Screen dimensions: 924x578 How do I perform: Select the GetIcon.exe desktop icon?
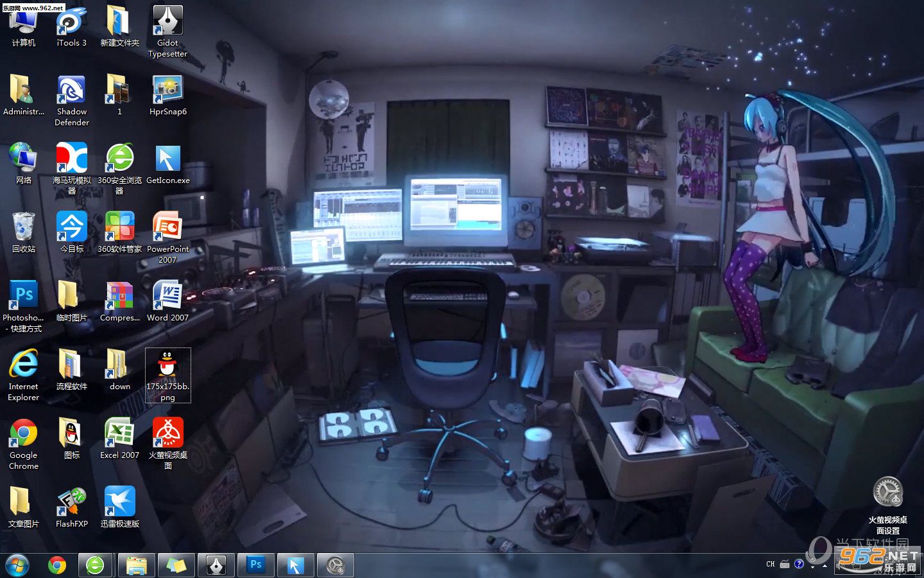167,164
